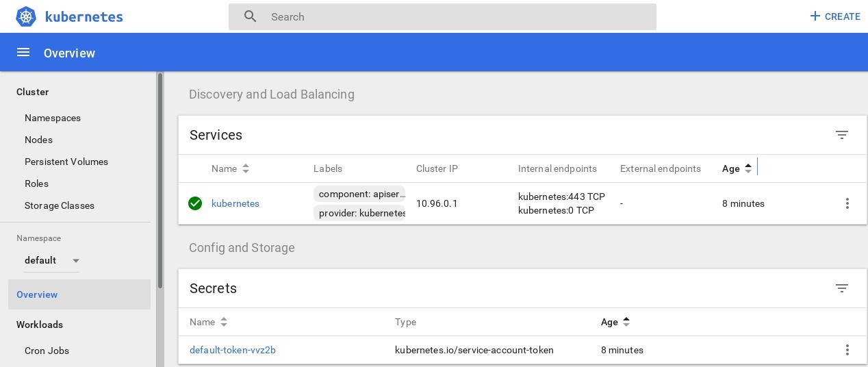Screen dimensions: 868x367
Task: Open Storage Classes in sidebar
Action: (60, 205)
